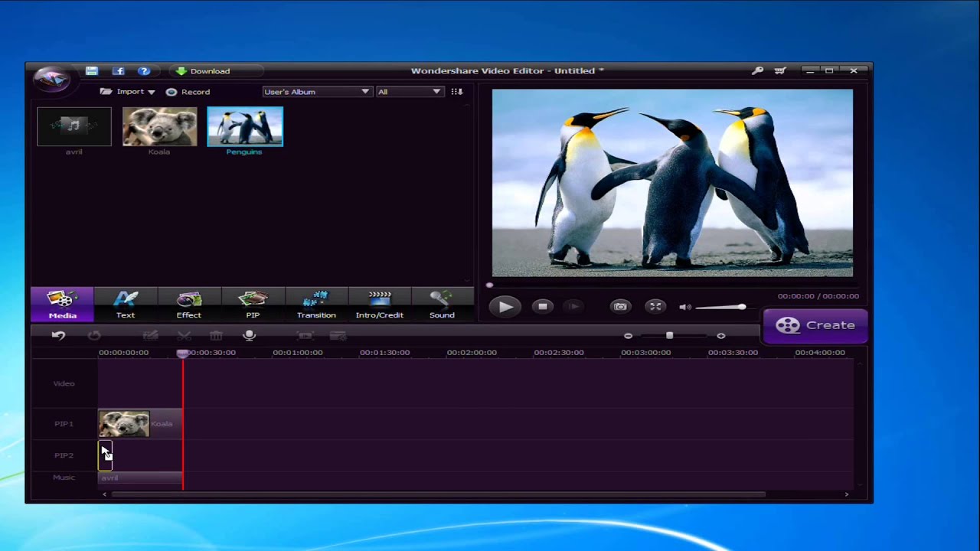Open the Wondershare logo menu orb
This screenshot has height=551, width=980.
click(x=51, y=77)
